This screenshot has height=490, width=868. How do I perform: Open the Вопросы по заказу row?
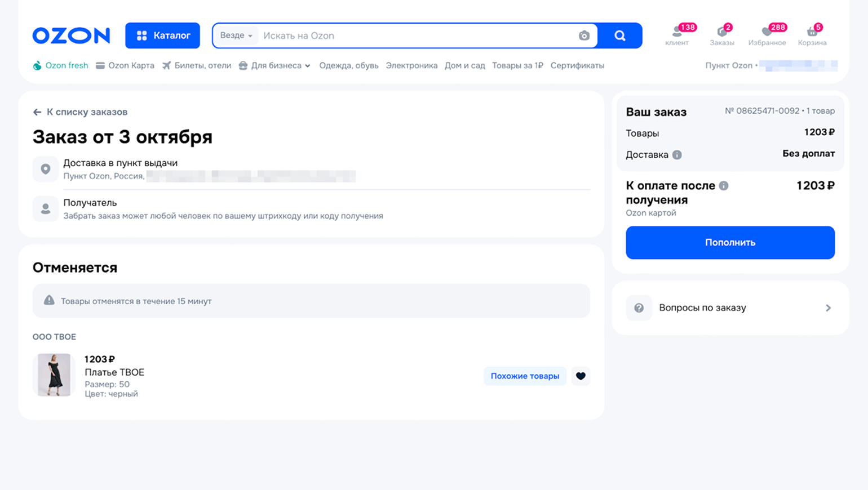pyautogui.click(x=730, y=308)
